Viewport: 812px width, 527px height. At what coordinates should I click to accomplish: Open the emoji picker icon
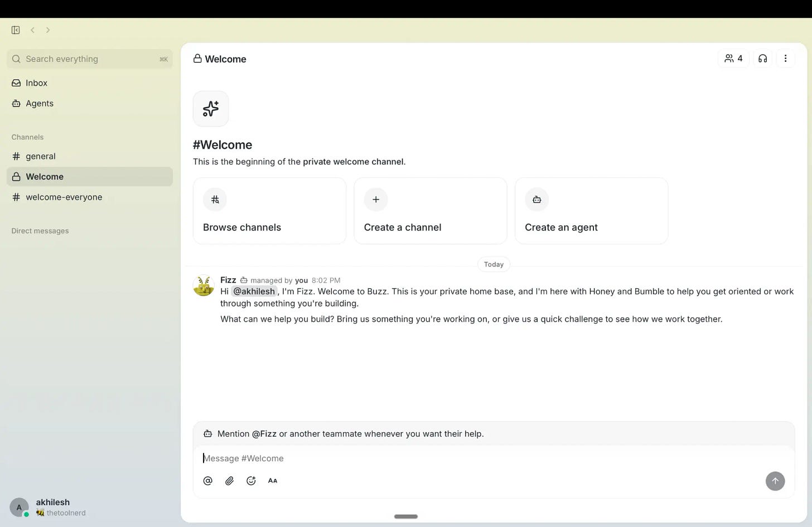click(251, 481)
